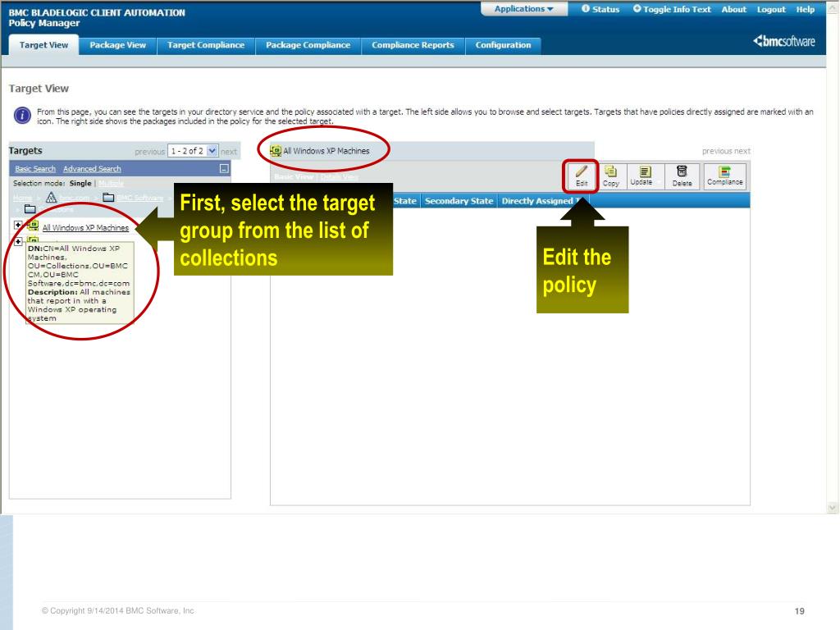Click targets next page link
840x630 pixels.
pyautogui.click(x=229, y=152)
